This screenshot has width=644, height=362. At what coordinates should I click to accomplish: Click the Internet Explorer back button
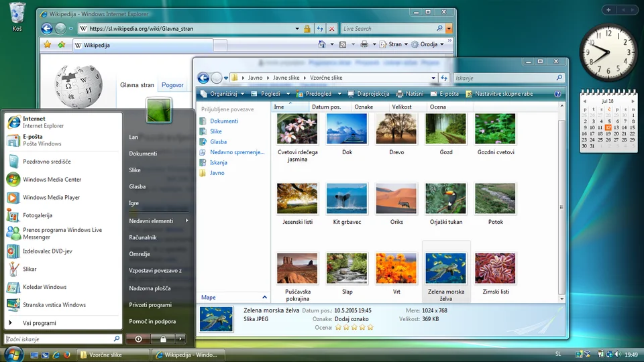[47, 28]
